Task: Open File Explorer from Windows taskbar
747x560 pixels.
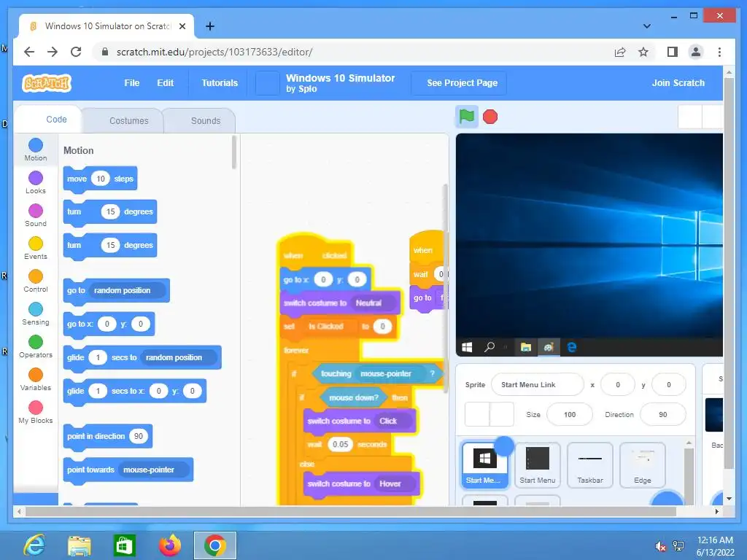Action: pyautogui.click(x=79, y=545)
